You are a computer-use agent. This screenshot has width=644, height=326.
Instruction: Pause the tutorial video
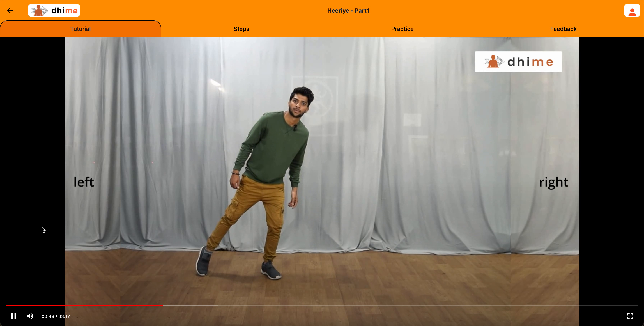tap(13, 316)
